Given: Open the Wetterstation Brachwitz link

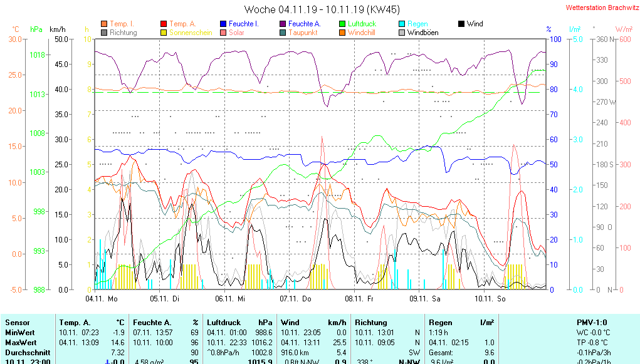Looking at the screenshot, I should [602, 8].
